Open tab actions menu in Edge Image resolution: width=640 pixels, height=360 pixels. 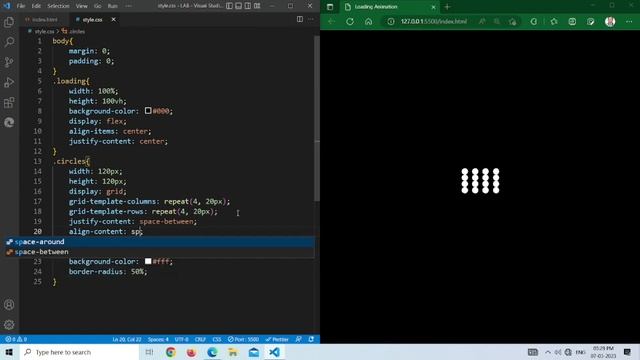coord(330,7)
